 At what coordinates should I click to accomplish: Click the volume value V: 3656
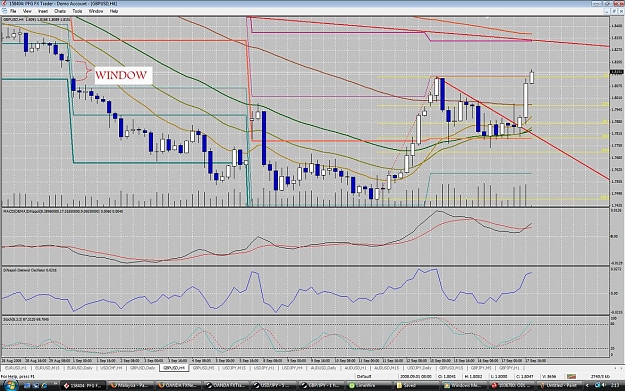tap(549, 376)
